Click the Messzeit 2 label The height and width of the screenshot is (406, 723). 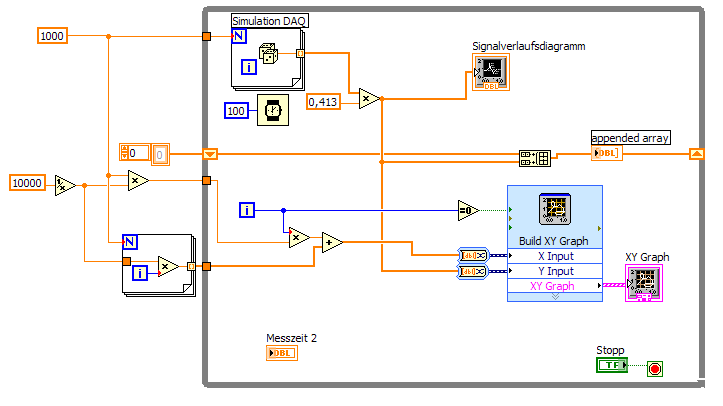[291, 338]
